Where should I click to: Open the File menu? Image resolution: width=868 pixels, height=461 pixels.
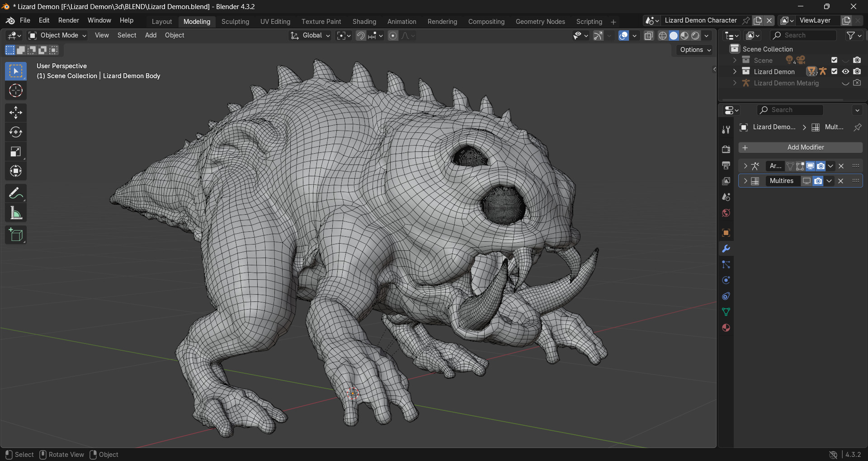coord(25,20)
